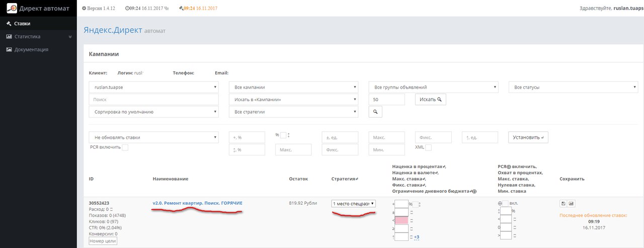The image size is (644, 248).
Task: Click the magnifier icon button under the 50 field
Action: (375, 112)
